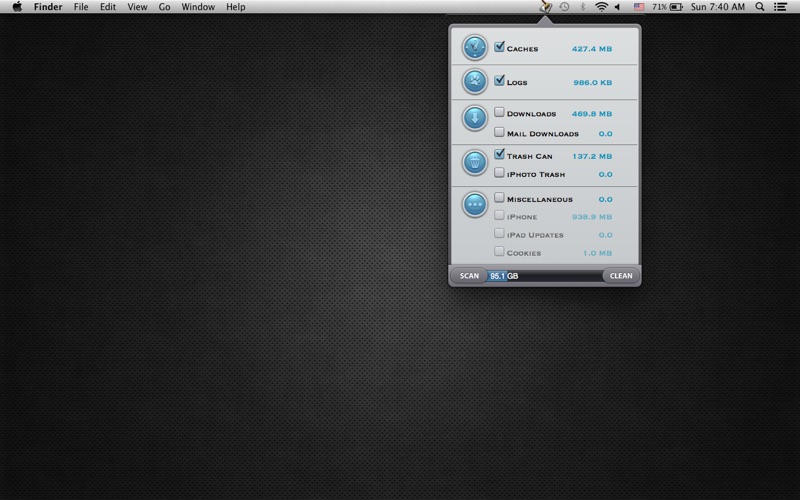Click the Downloads size 469.8 MB
Image resolution: width=800 pixels, height=500 pixels.
[592, 114]
